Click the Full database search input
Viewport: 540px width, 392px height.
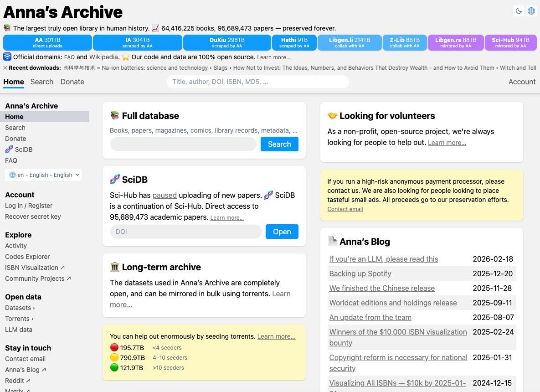coord(183,144)
